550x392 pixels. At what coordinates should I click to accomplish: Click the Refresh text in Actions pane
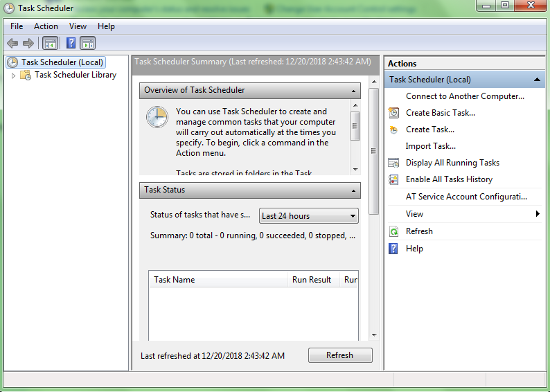[419, 231]
